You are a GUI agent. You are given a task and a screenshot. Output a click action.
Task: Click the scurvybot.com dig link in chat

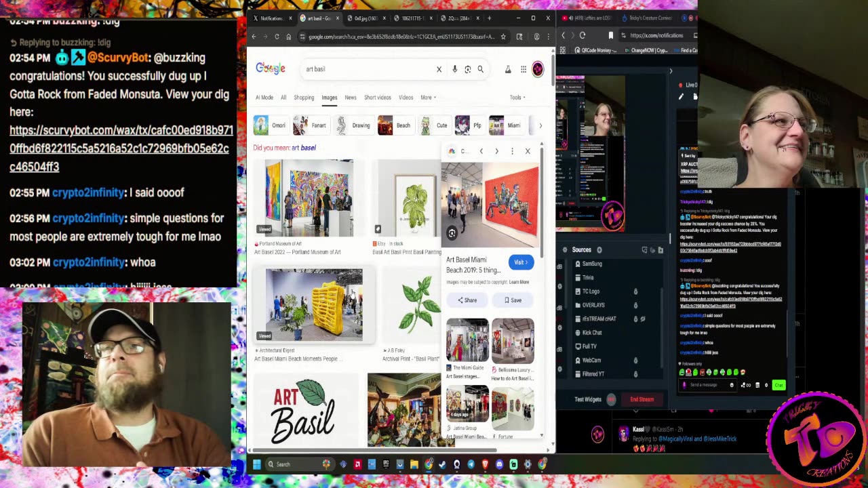pyautogui.click(x=121, y=148)
